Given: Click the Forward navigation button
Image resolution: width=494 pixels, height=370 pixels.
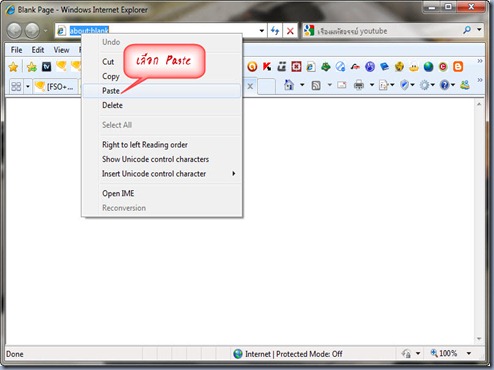Looking at the screenshot, I should pyautogui.click(x=32, y=31).
